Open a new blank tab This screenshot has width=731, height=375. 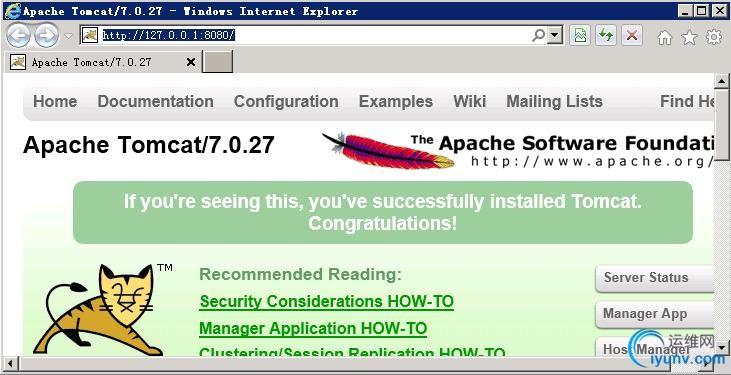[217, 62]
